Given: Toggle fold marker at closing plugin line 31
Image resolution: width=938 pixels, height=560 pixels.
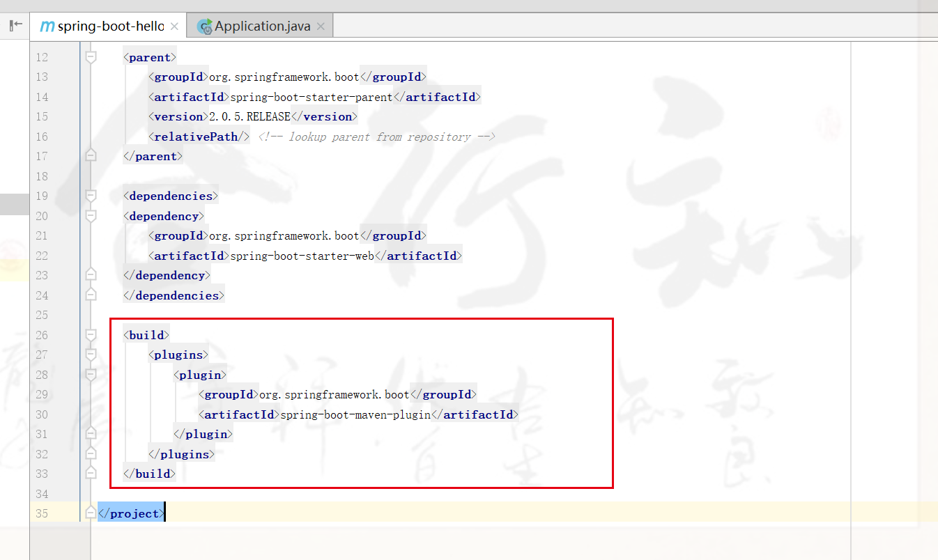Looking at the screenshot, I should tap(91, 434).
